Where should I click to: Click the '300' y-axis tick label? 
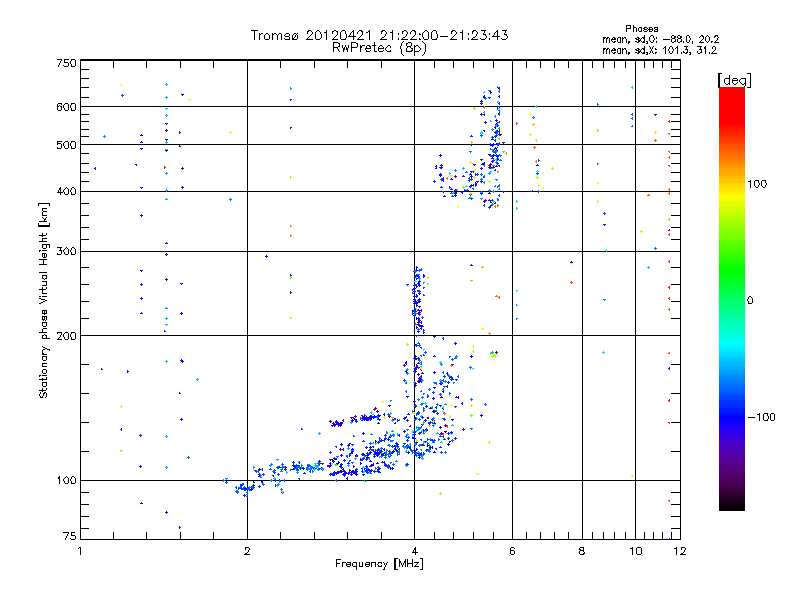[66, 252]
